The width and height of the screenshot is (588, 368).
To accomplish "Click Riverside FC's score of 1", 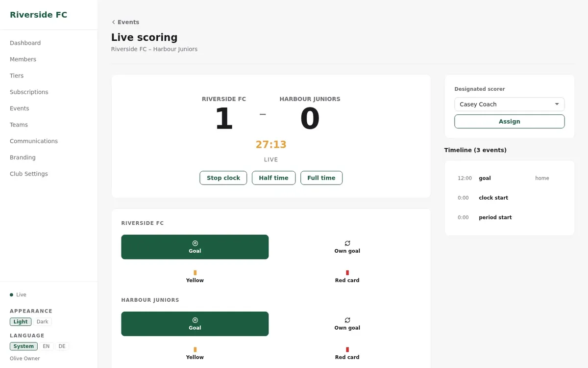I will pyautogui.click(x=224, y=119).
